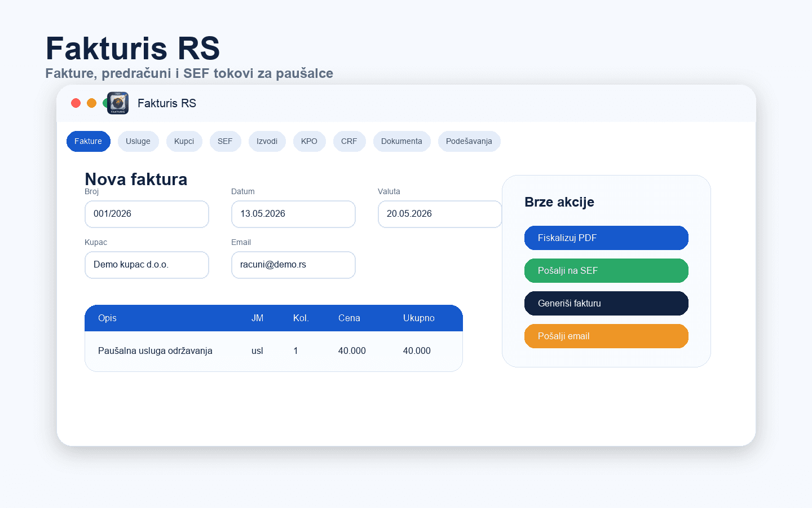Viewport: 812px width, 508px height.
Task: Click the Fiskalizuj PDF button
Action: click(606, 238)
